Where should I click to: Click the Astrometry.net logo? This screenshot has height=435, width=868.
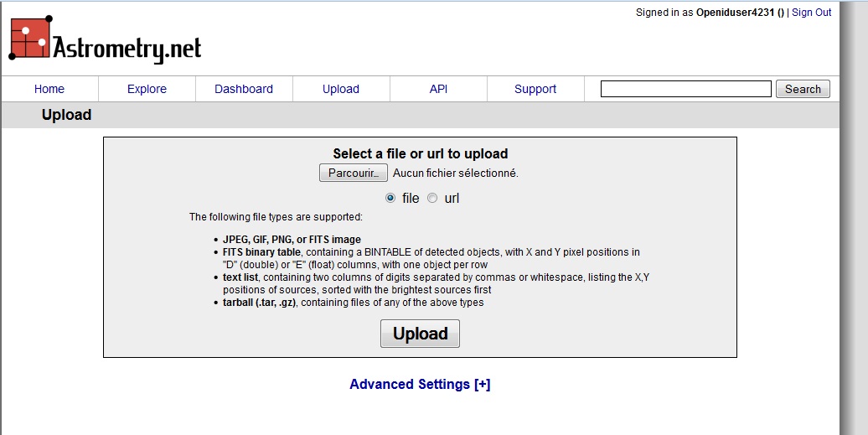point(105,40)
